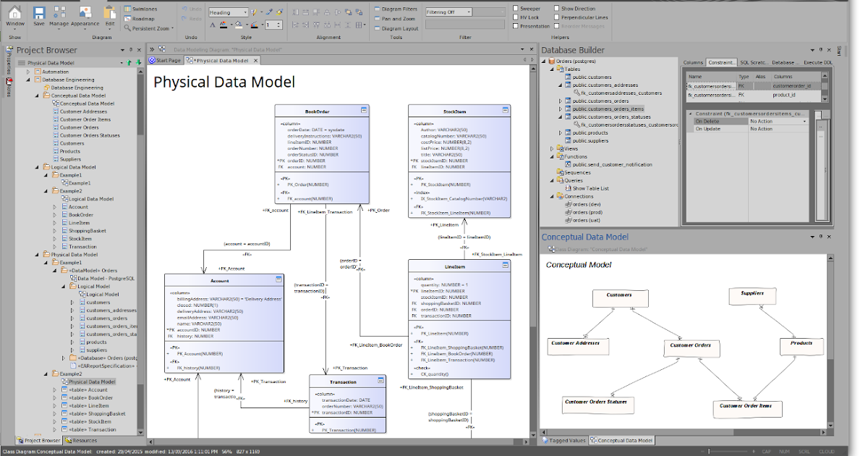Click the Save icon in the toolbar
868x456 pixels.
tap(38, 13)
